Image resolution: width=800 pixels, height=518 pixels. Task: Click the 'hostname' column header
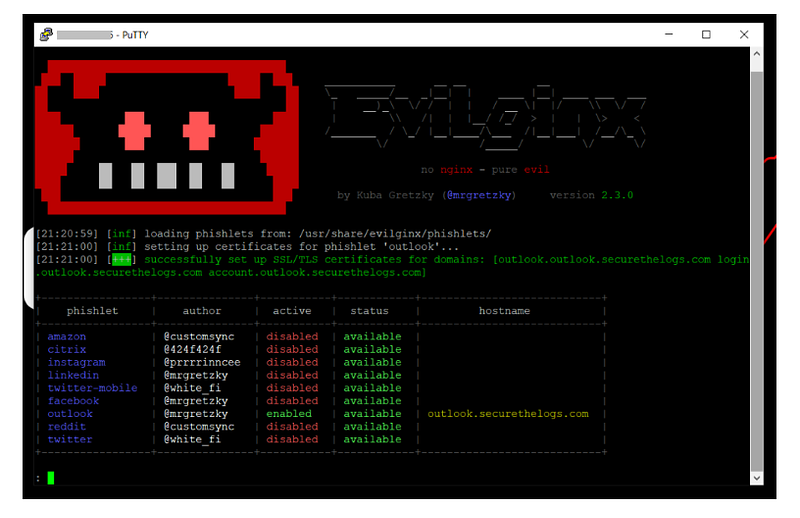pyautogui.click(x=505, y=311)
